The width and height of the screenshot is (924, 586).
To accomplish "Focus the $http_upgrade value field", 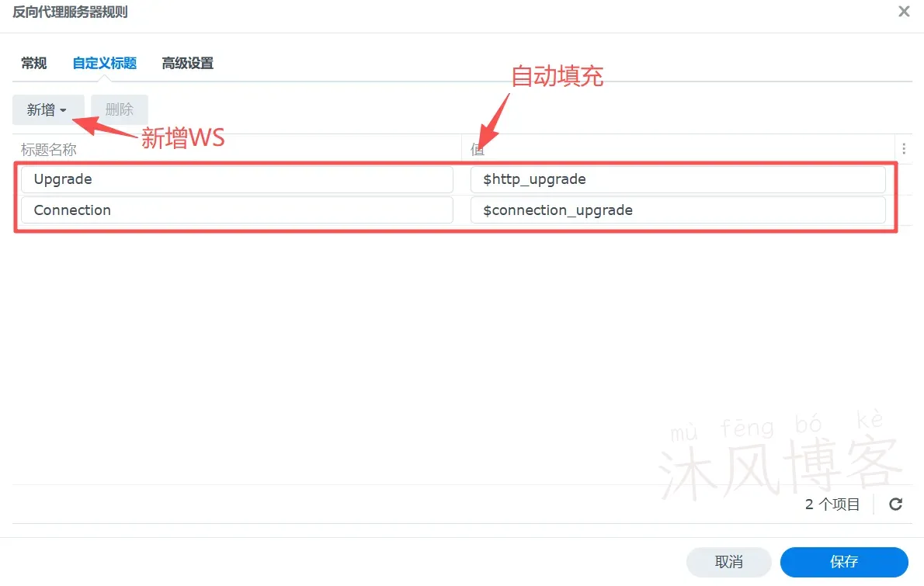I will point(677,179).
